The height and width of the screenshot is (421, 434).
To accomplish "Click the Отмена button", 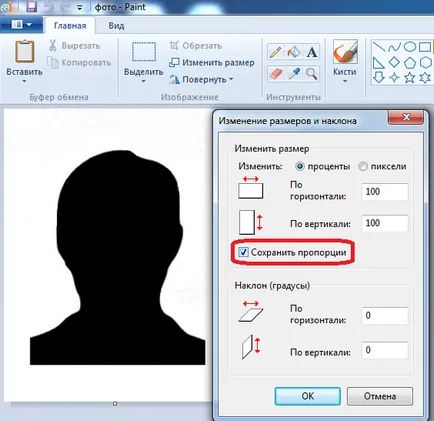I will (x=380, y=396).
